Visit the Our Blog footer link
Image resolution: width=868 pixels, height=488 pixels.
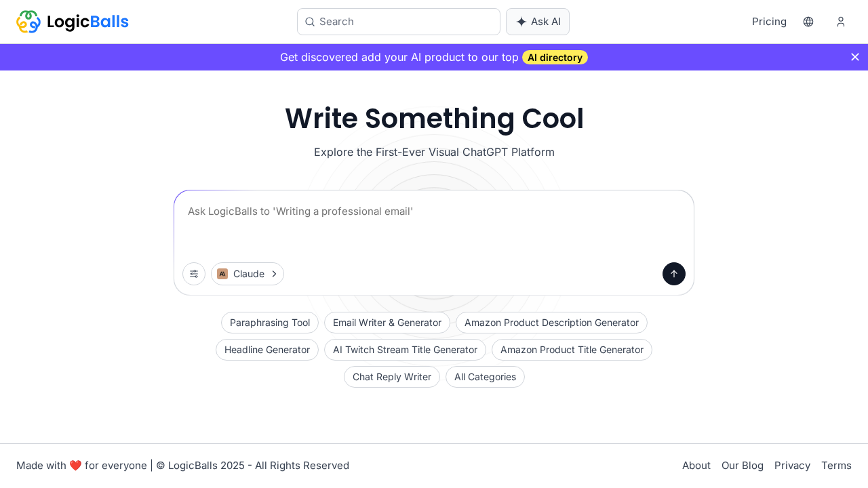click(x=743, y=466)
